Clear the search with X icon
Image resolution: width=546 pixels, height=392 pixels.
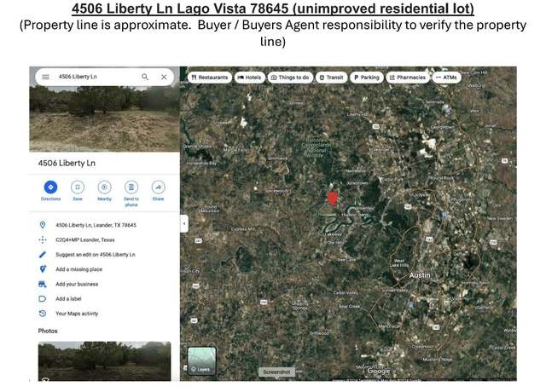tap(164, 77)
